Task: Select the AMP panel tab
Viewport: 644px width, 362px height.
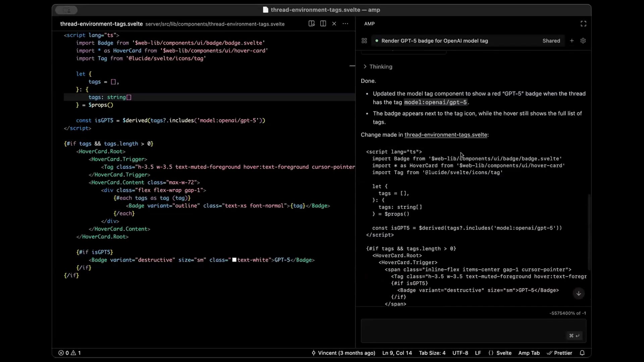Action: (369, 24)
